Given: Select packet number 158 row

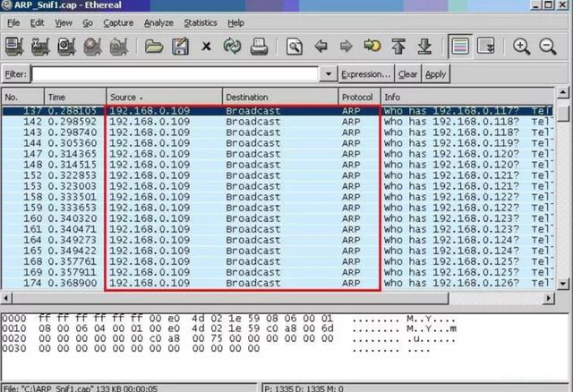Looking at the screenshot, I should (x=278, y=197).
